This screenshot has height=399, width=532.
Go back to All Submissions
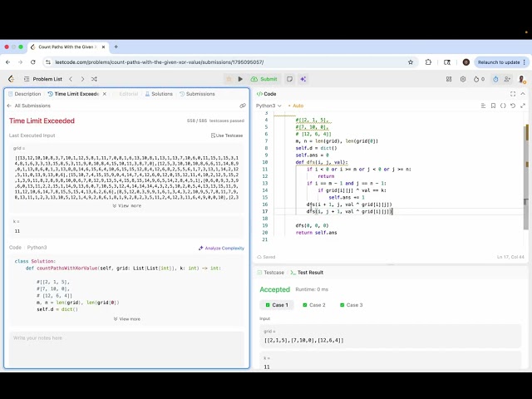pos(29,106)
